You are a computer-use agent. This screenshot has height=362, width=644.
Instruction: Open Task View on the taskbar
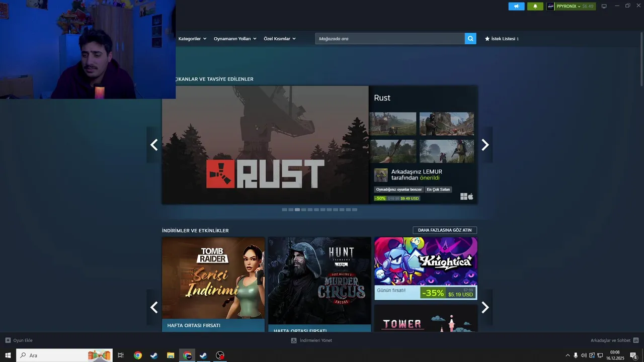(121, 355)
